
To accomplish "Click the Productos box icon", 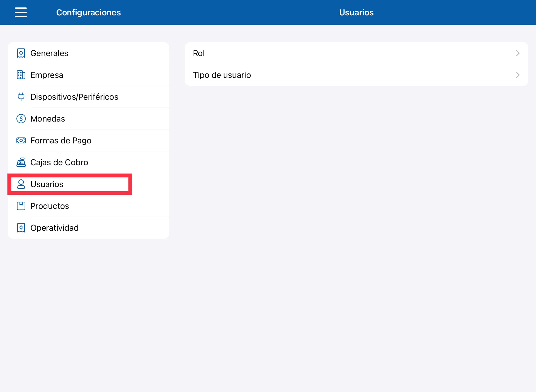I will (21, 206).
